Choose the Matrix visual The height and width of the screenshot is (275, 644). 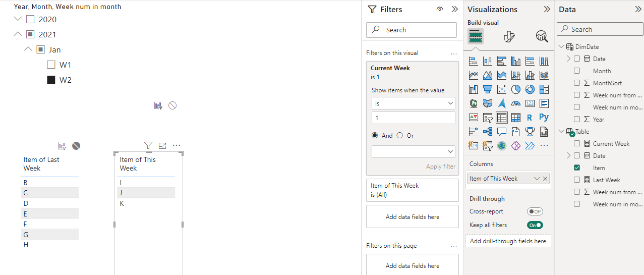(x=515, y=118)
